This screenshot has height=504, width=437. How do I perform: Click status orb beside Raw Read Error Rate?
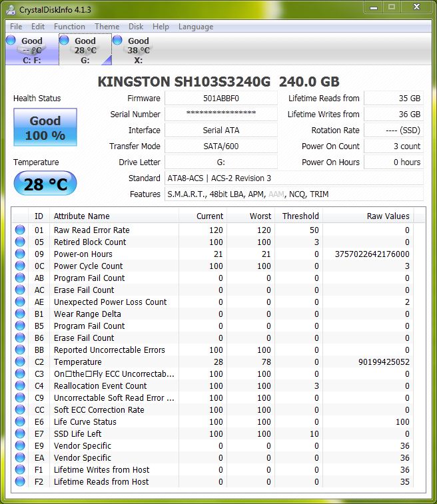pyautogui.click(x=20, y=230)
